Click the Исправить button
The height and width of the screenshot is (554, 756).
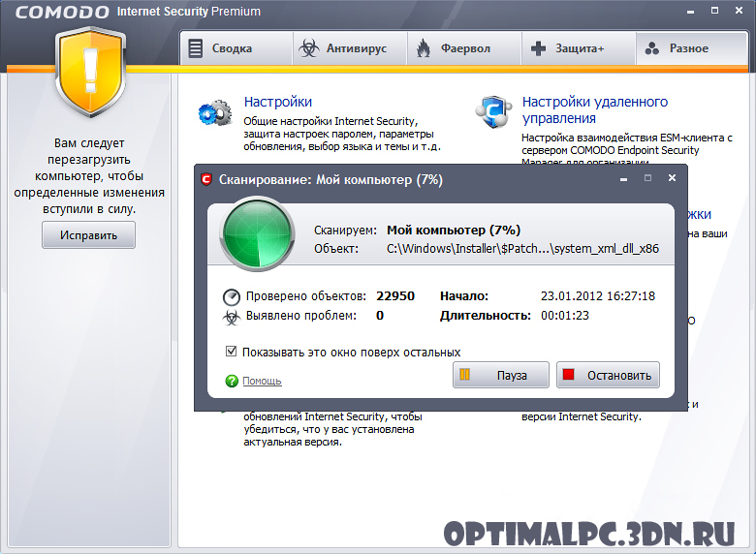(88, 235)
